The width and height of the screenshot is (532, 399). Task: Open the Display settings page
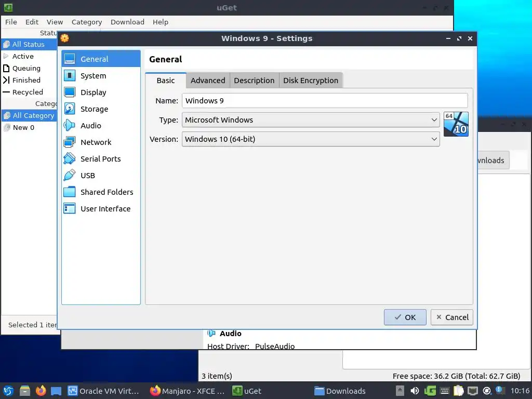(101, 92)
